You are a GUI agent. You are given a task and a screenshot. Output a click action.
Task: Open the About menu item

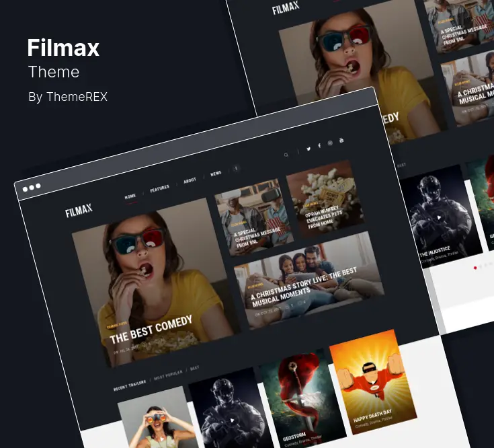[x=190, y=180]
